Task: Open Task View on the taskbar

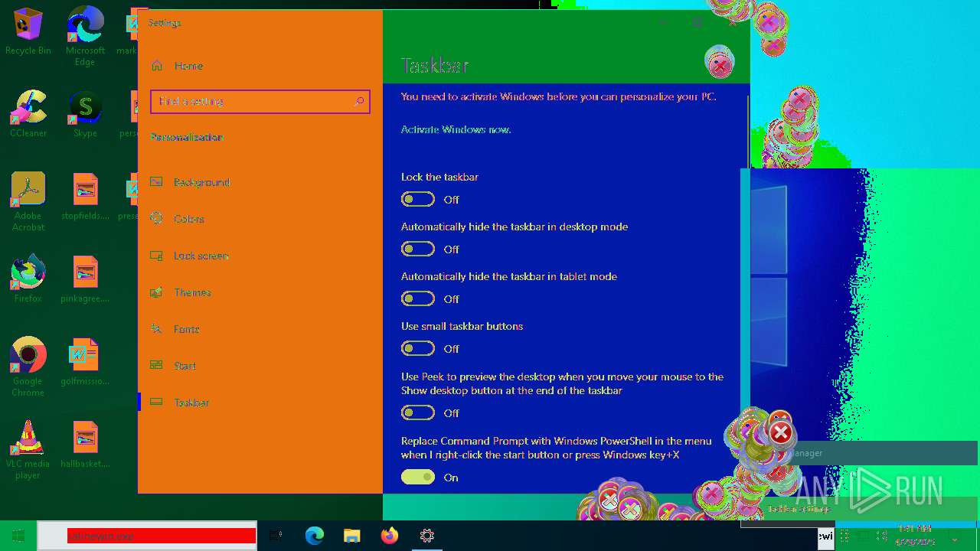Action: click(276, 536)
